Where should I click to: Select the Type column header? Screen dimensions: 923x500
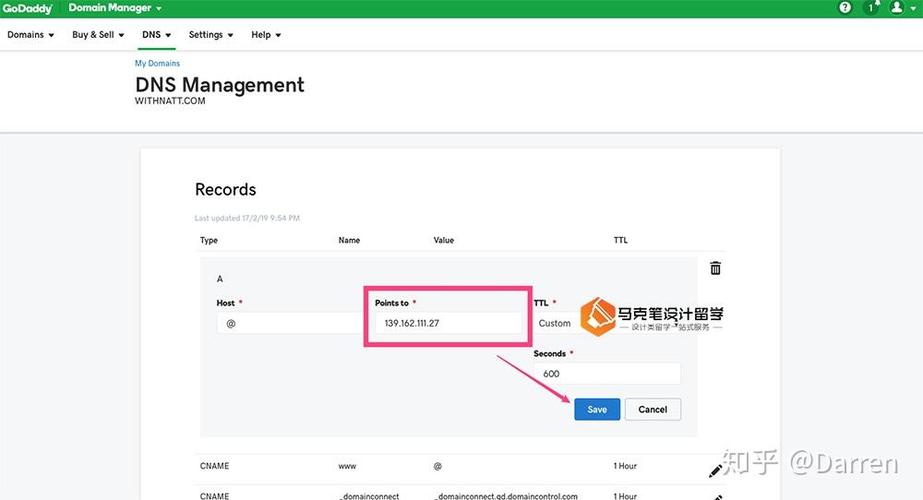209,240
